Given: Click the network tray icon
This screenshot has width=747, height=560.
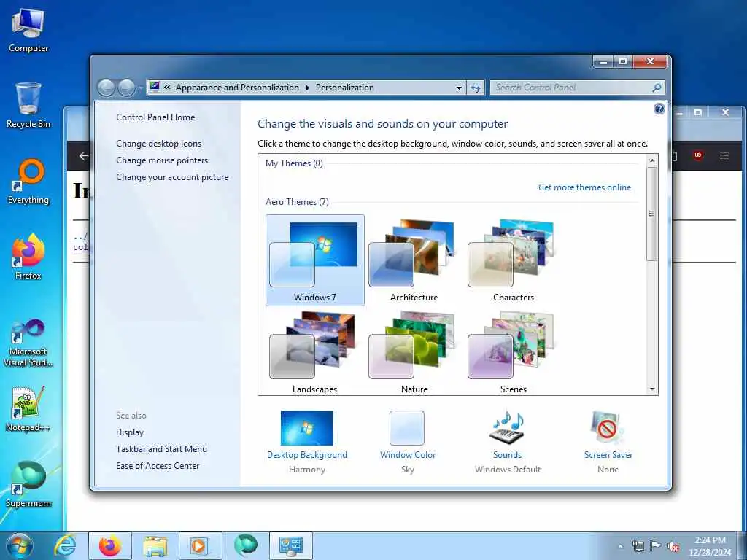Looking at the screenshot, I should [x=638, y=547].
